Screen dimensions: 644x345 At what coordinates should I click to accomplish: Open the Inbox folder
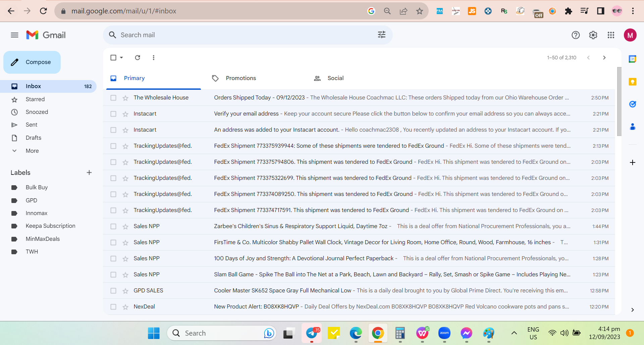48,86
